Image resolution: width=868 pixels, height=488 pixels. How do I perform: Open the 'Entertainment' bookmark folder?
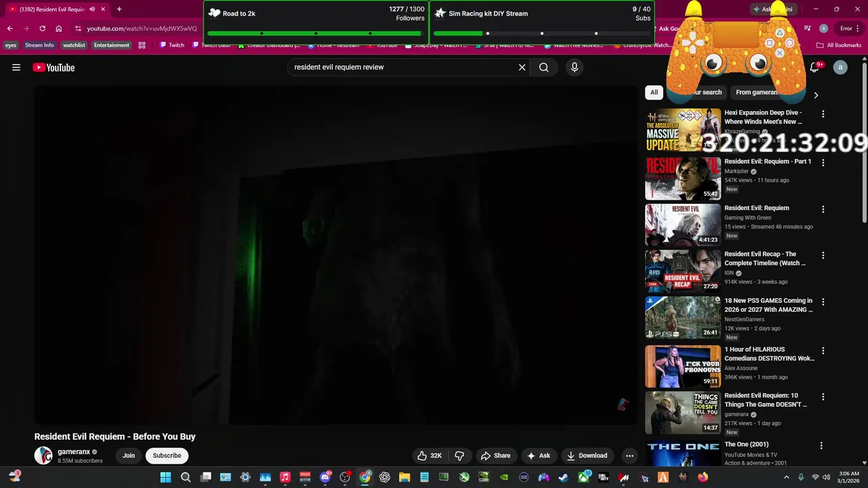[111, 45]
